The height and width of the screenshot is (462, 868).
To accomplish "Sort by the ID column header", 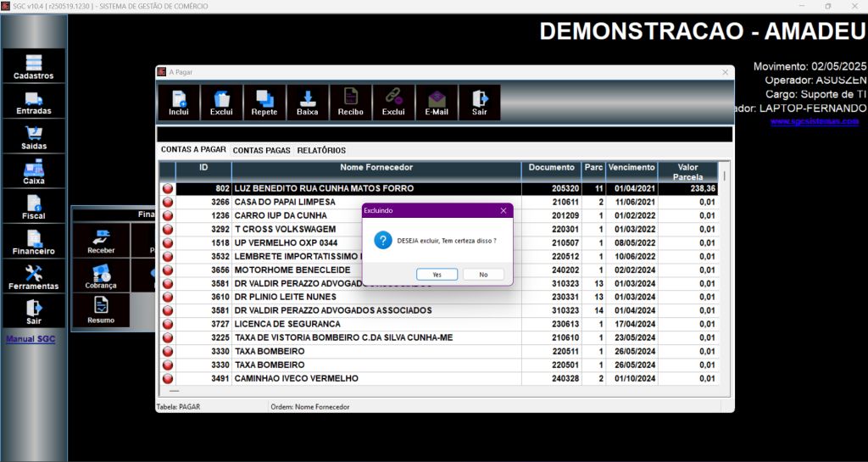I will click(203, 171).
